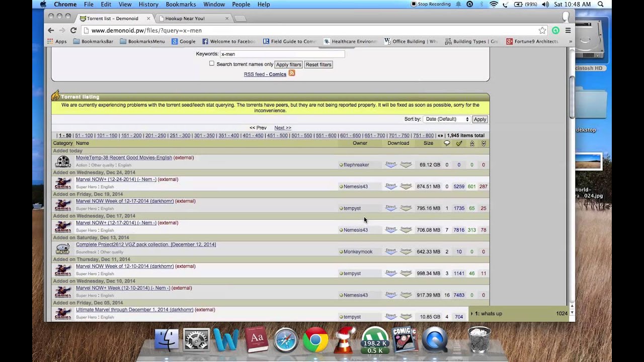Open the volume control in menu bar
This screenshot has width=644, height=362.
546,4
